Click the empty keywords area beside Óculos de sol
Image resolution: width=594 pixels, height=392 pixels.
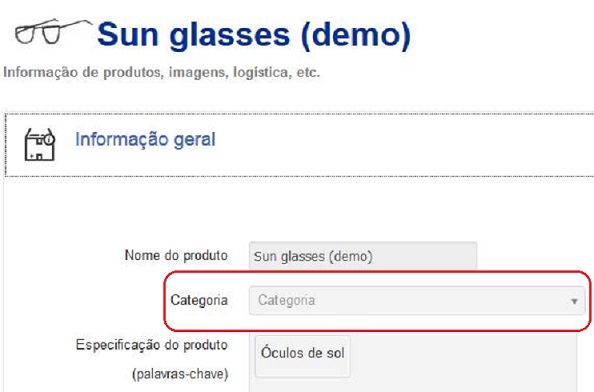pyautogui.click(x=462, y=360)
